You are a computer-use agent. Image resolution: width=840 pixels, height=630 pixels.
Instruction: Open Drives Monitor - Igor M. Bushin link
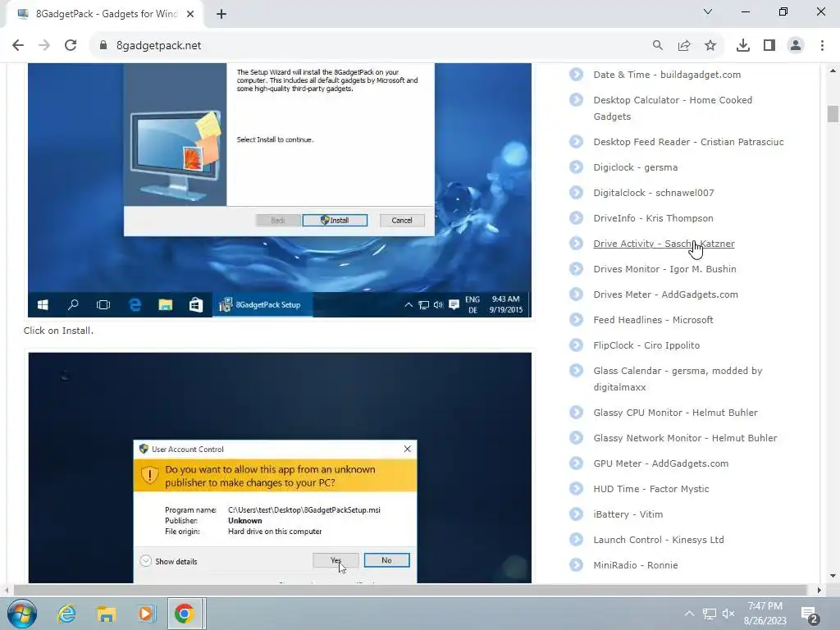(x=664, y=269)
